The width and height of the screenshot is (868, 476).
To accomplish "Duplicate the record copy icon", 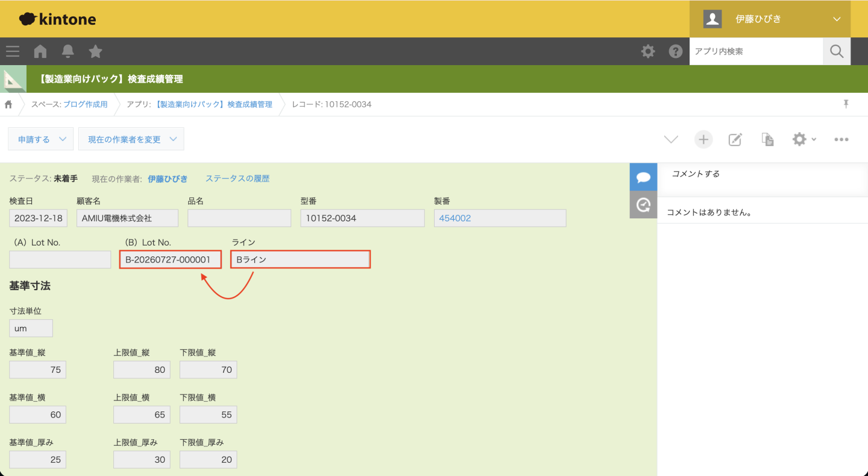I will [x=767, y=139].
